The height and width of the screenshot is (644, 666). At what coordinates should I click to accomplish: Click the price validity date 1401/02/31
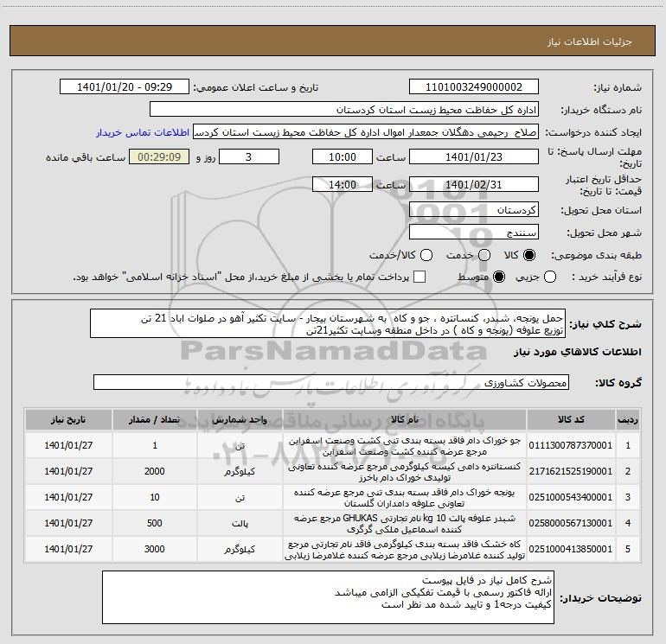coord(474,184)
